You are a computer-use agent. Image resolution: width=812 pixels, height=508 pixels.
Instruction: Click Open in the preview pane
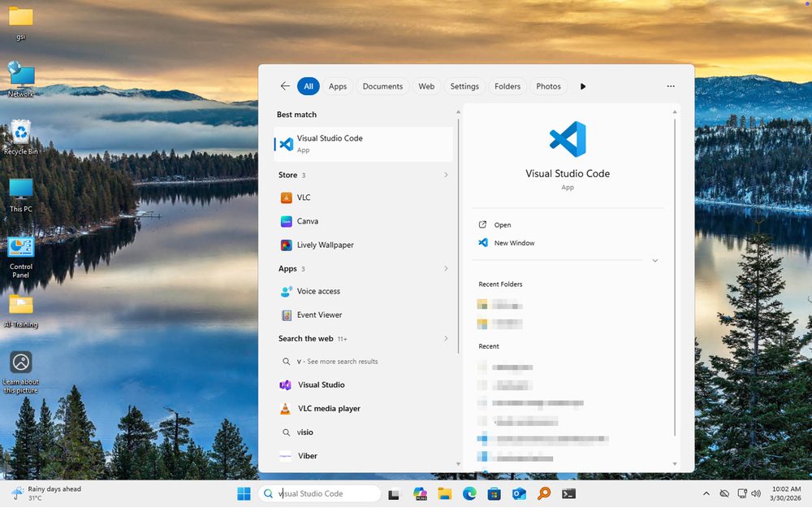point(502,225)
